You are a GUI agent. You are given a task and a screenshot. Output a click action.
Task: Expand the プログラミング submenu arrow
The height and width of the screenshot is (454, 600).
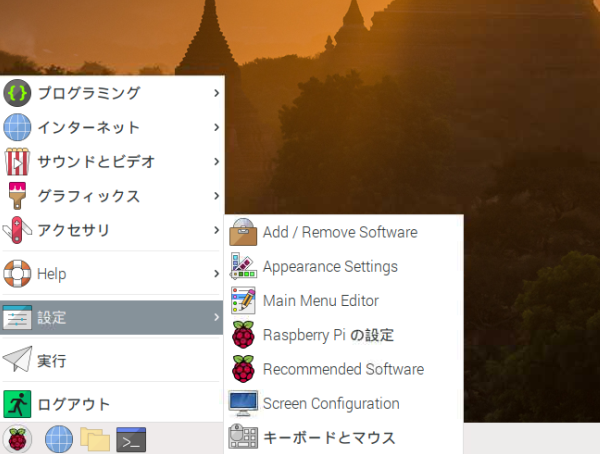click(x=217, y=93)
